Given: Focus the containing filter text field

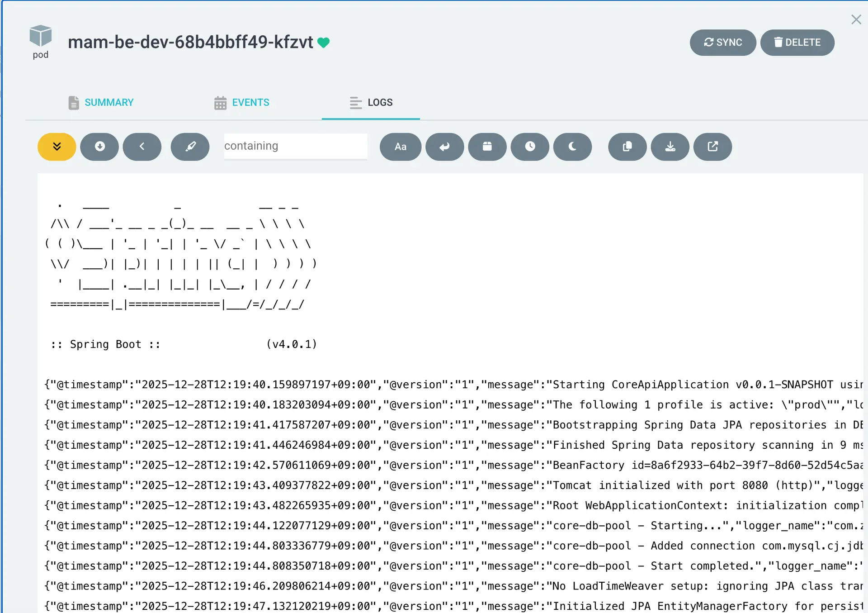Looking at the screenshot, I should pyautogui.click(x=295, y=146).
